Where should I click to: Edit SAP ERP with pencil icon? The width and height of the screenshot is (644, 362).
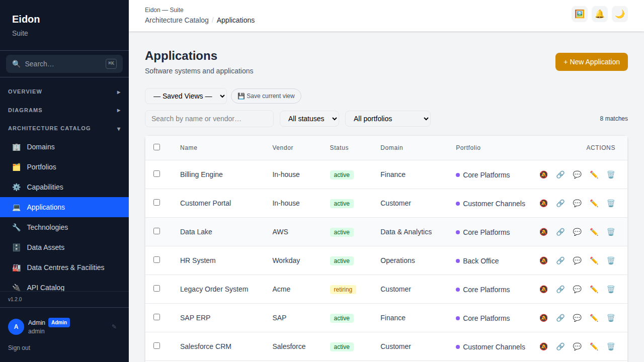click(x=594, y=318)
